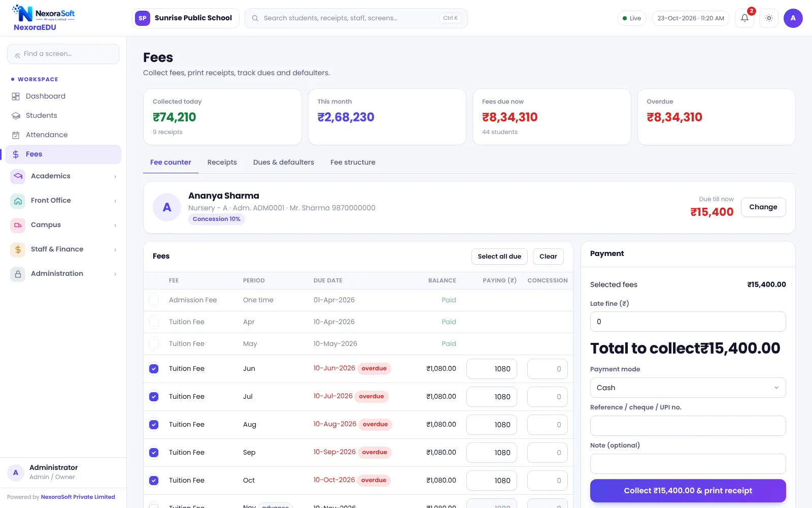The width and height of the screenshot is (812, 508).
Task: Click the Late fine input field
Action: point(688,322)
